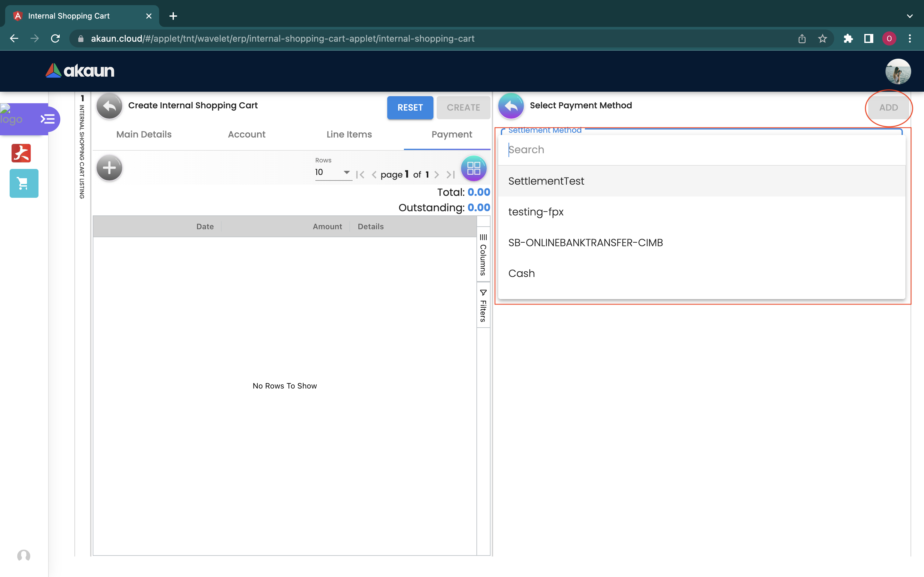Open the grid view toggle icon
Image resolution: width=924 pixels, height=577 pixels.
[474, 168]
